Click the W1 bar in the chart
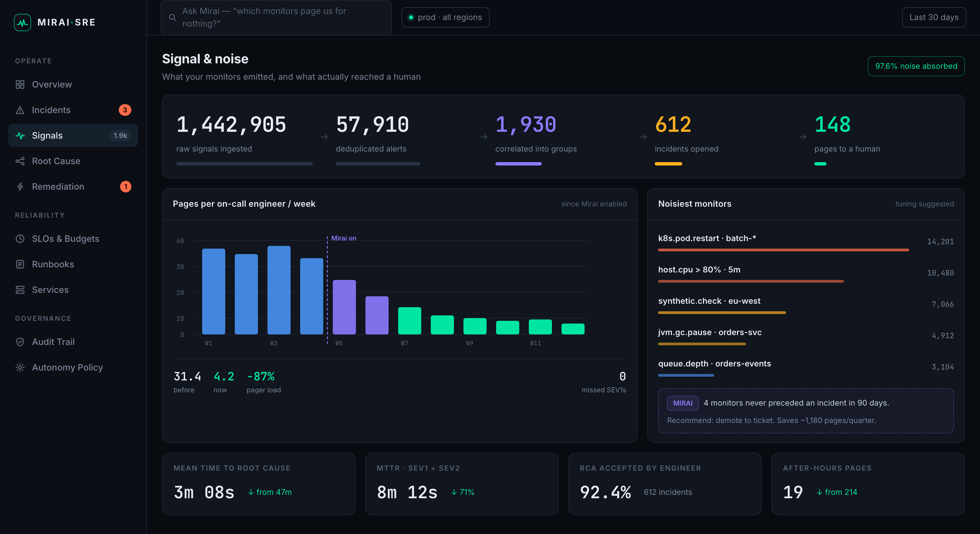The image size is (980, 534). pyautogui.click(x=213, y=292)
